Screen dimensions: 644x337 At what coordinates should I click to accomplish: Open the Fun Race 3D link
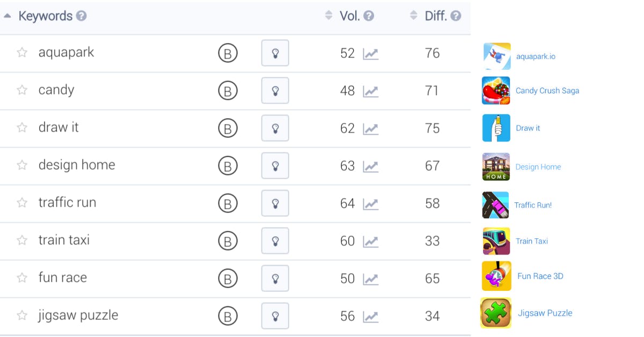540,276
